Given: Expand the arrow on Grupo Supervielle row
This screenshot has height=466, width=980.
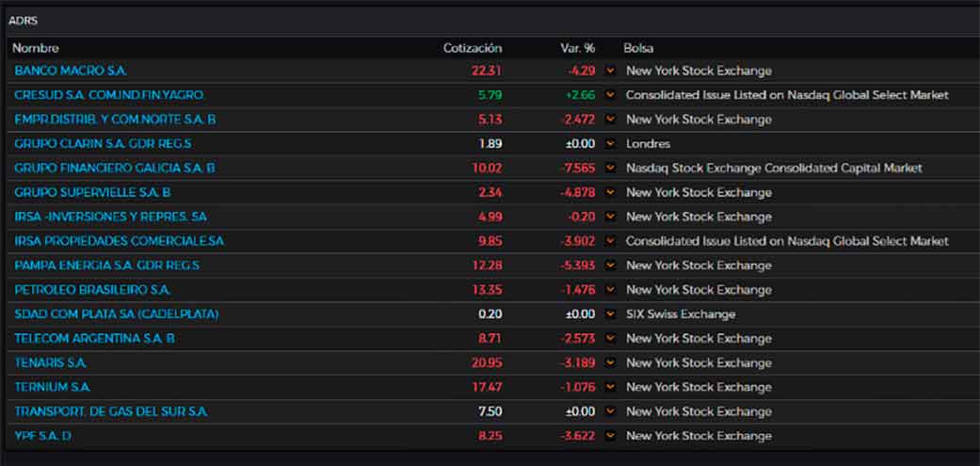Looking at the screenshot, I should [611, 192].
